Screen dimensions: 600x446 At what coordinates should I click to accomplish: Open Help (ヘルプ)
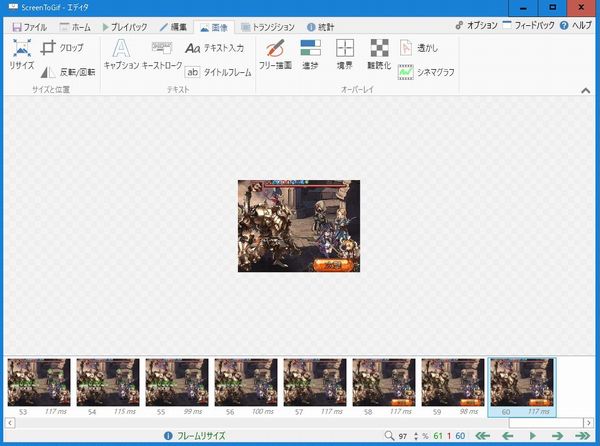tap(576, 26)
